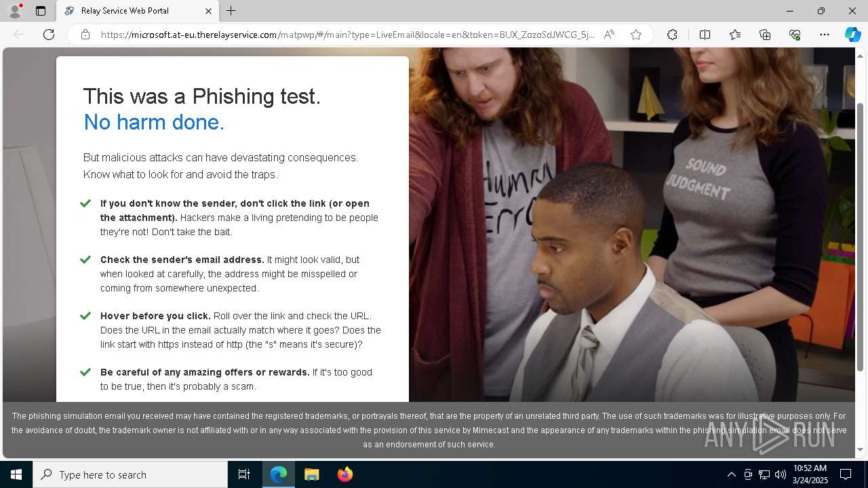This screenshot has width=868, height=488.
Task: Restore down the Edge window
Action: [x=821, y=11]
